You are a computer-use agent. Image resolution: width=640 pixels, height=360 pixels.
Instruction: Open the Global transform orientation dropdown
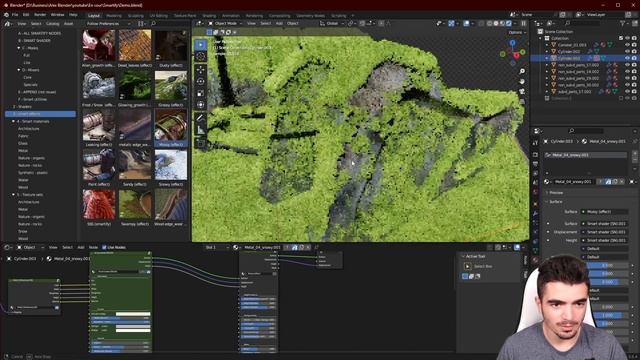coord(332,24)
